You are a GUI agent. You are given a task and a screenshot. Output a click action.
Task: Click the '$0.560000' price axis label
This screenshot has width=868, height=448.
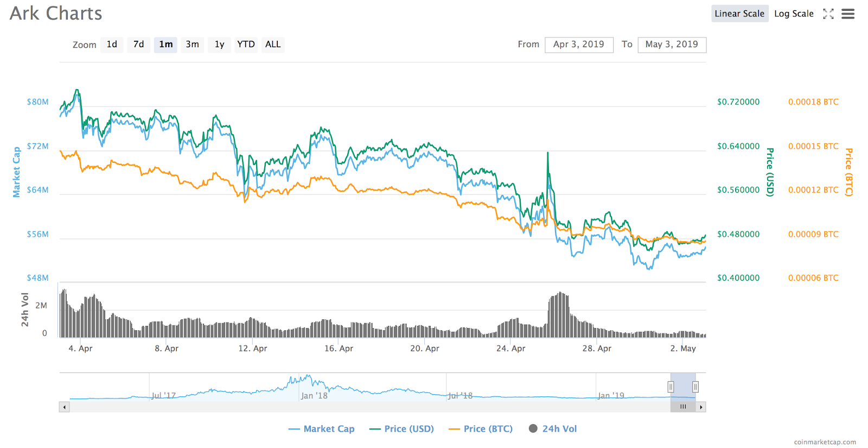(738, 190)
